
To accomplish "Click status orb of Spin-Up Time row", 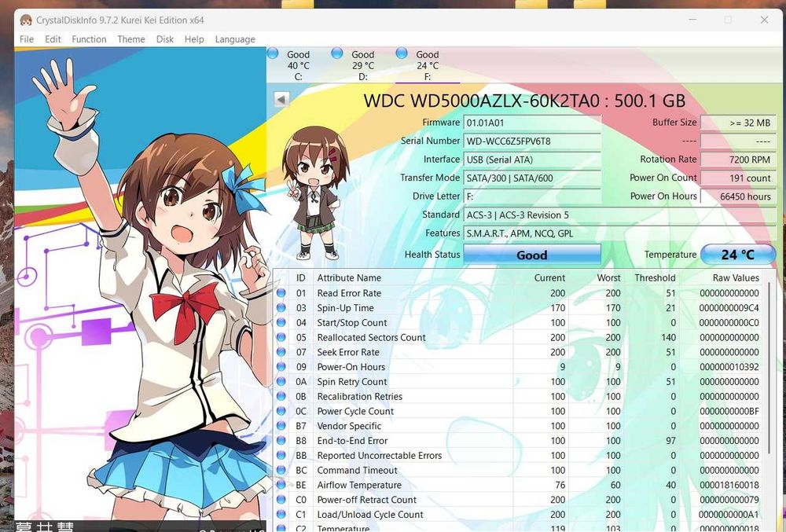I will coord(281,307).
